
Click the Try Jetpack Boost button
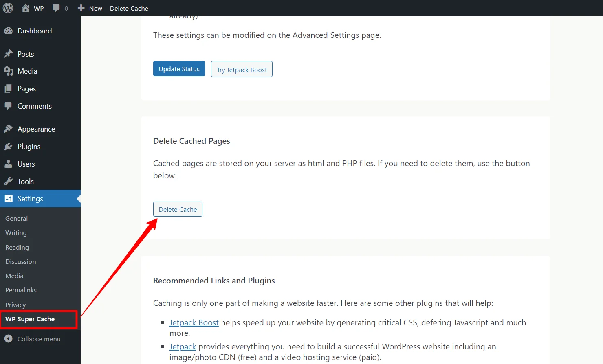coord(242,69)
